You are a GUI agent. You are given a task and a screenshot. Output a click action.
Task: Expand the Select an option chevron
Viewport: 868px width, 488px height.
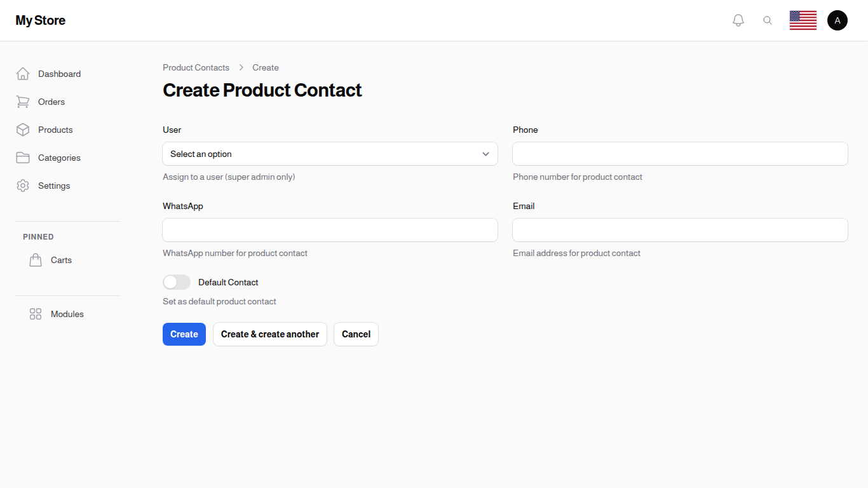point(485,154)
